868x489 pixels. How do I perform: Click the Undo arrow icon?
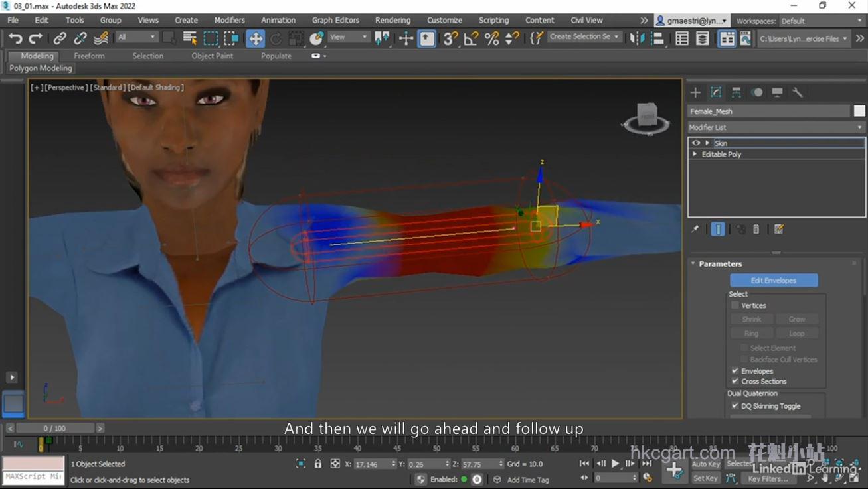tap(15, 38)
